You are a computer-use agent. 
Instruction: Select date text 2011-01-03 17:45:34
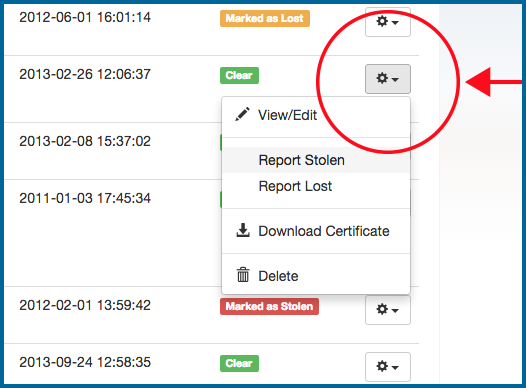85,199
